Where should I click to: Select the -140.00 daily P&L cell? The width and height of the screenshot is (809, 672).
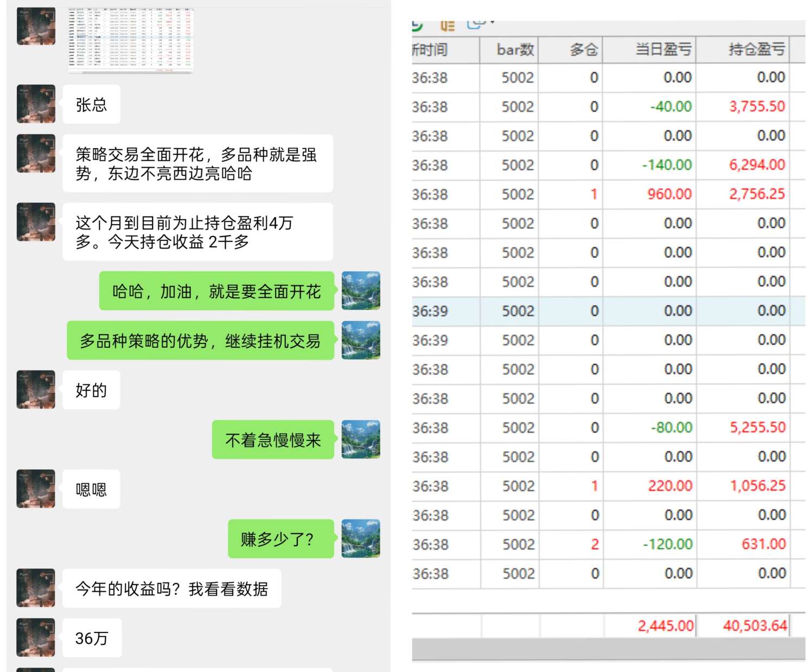(649, 165)
